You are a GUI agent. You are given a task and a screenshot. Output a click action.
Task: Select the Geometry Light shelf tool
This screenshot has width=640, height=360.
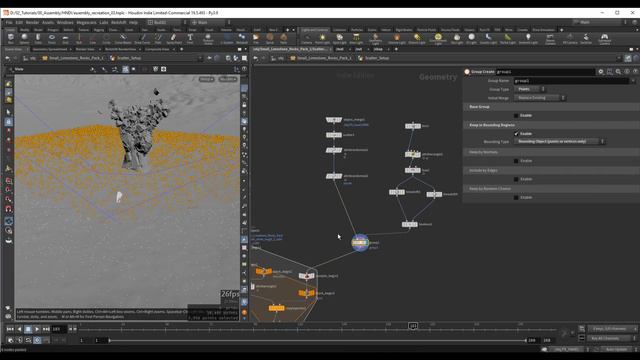click(375, 39)
